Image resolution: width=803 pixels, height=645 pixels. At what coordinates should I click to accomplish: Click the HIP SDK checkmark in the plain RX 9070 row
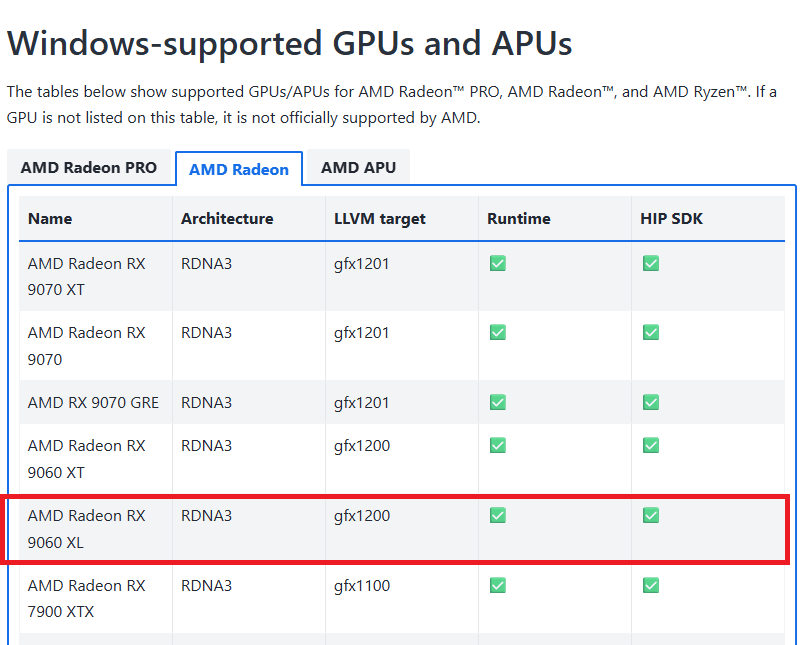(651, 332)
